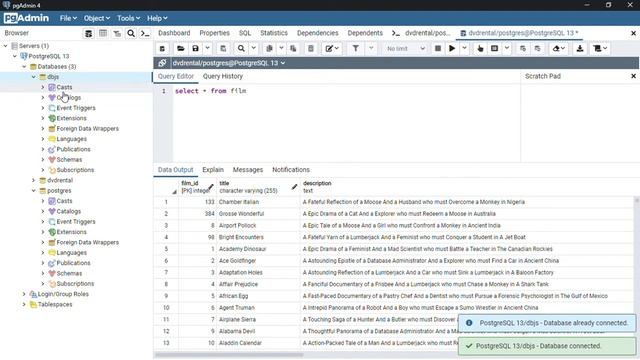The image size is (640, 360).
Task: Open the File menu
Action: [68, 18]
